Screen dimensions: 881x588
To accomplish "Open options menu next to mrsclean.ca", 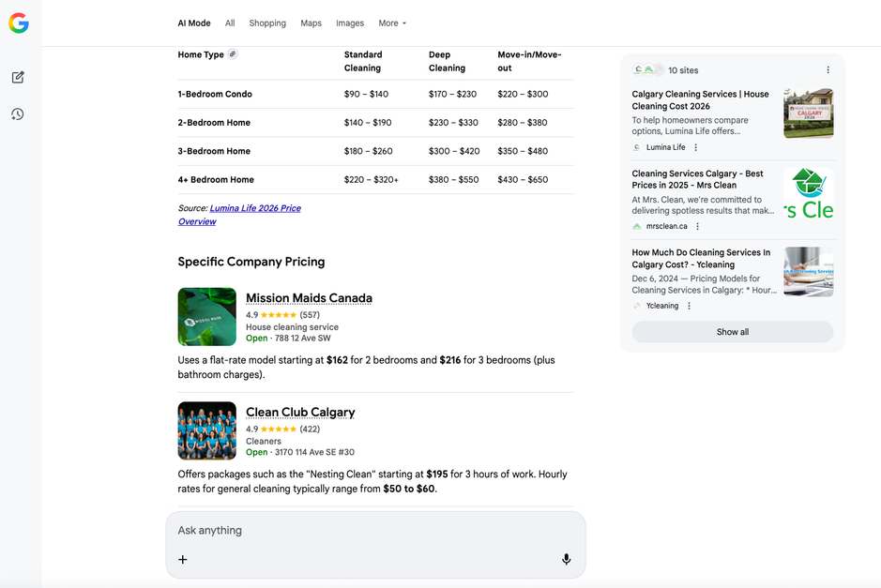I will click(697, 226).
